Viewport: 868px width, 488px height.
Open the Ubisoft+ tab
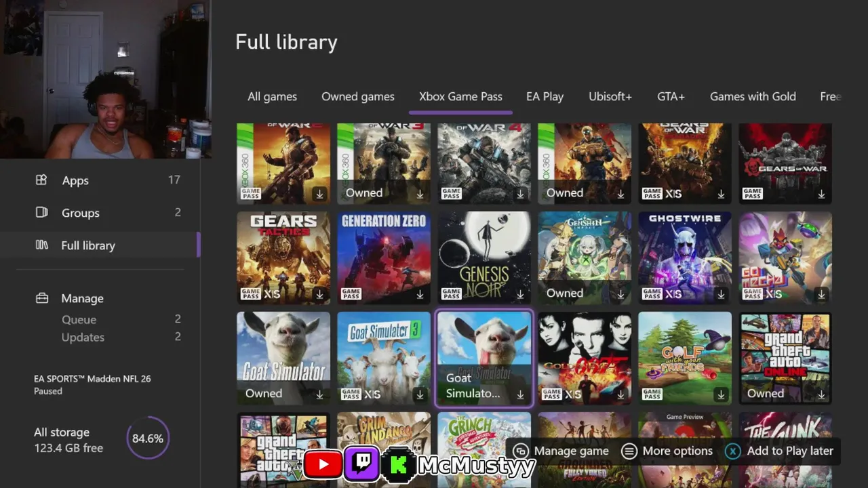pos(610,96)
